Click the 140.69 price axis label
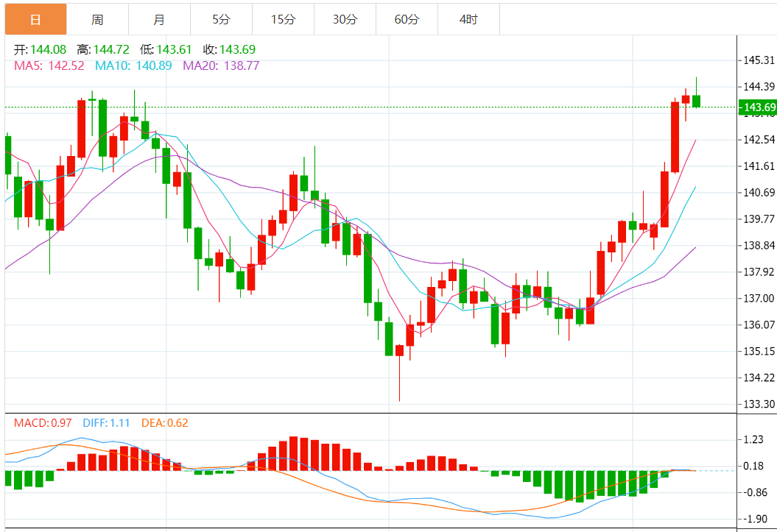This screenshot has height=532, width=777. click(x=759, y=193)
